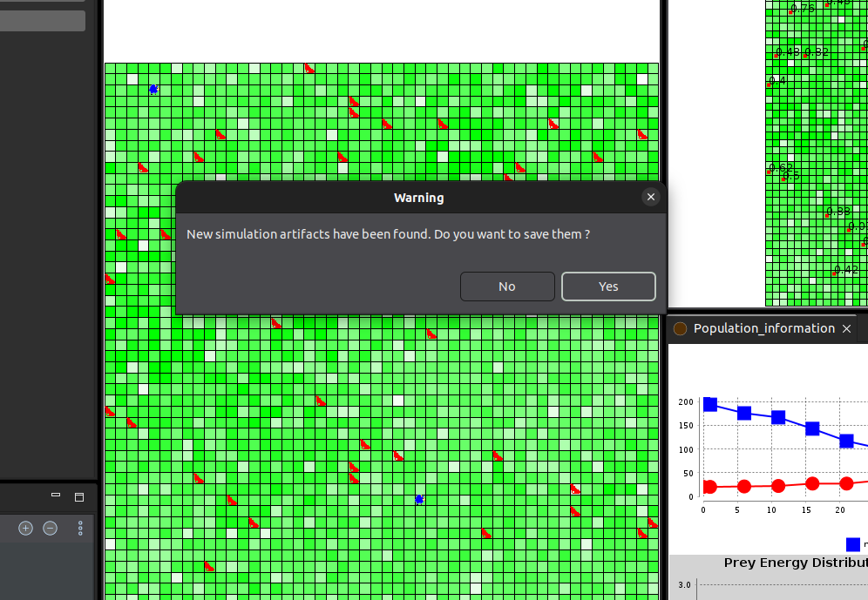Screen dimensions: 868x600
Task: Switch to the Population_information tab
Action: click(764, 328)
